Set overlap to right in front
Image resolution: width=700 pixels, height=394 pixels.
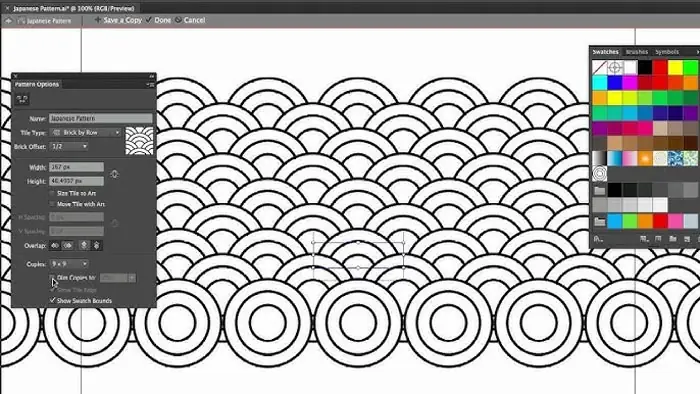pos(68,245)
